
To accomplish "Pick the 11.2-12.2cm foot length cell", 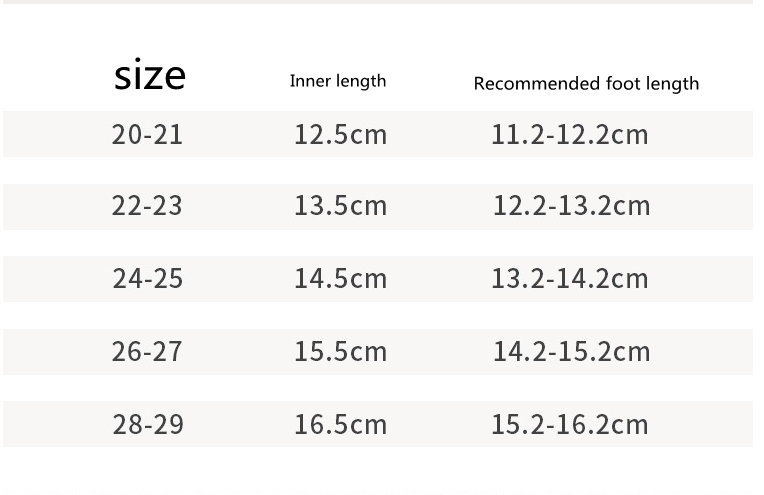I will [x=570, y=134].
